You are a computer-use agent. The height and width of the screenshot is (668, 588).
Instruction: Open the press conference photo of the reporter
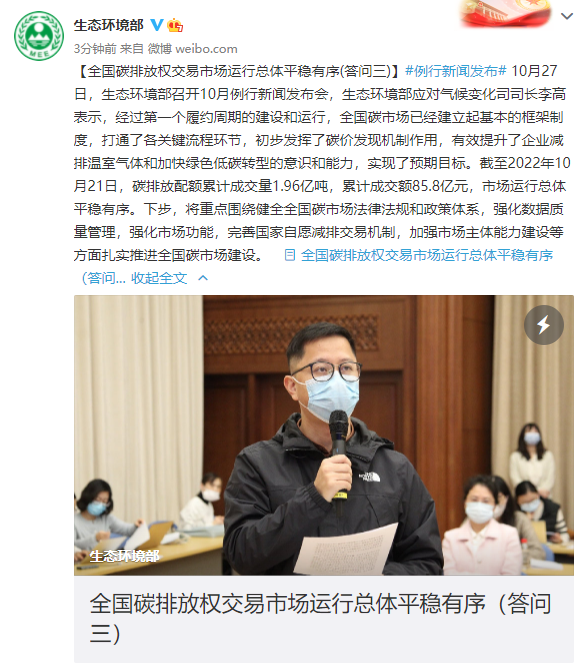pos(324,435)
